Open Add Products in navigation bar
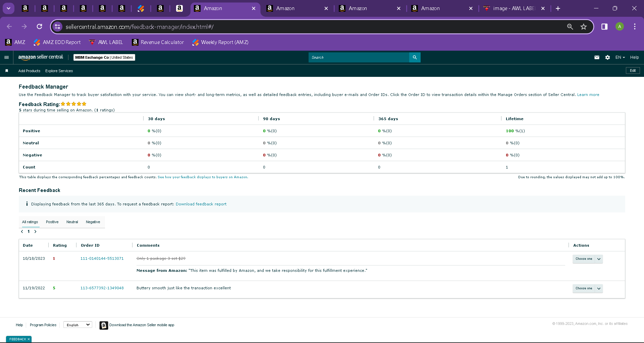Screen dimensions: 644x343 click(29, 71)
